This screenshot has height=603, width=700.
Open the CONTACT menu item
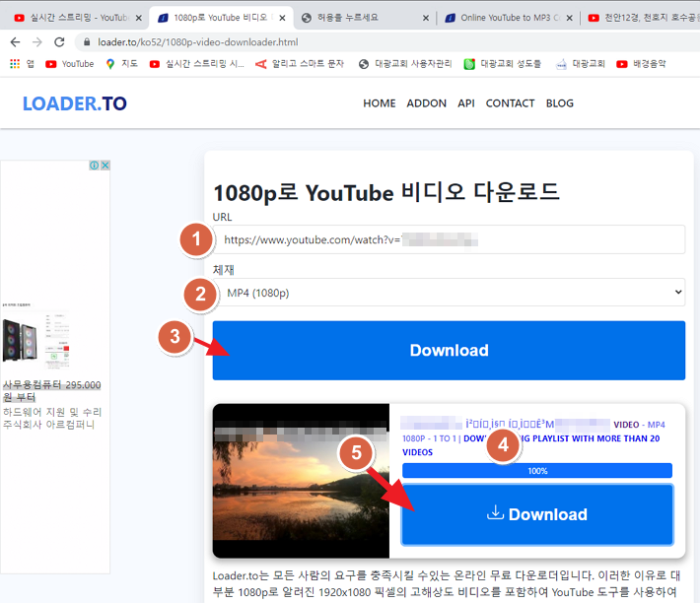[510, 103]
